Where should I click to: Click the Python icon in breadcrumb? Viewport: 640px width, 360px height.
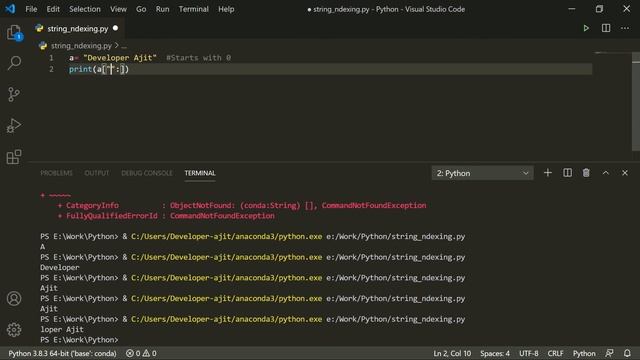point(43,46)
